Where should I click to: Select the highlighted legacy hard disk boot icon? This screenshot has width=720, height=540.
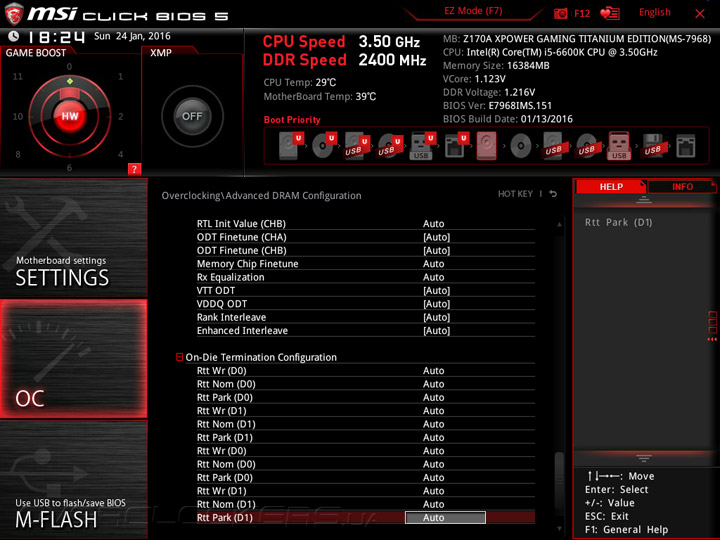point(486,146)
